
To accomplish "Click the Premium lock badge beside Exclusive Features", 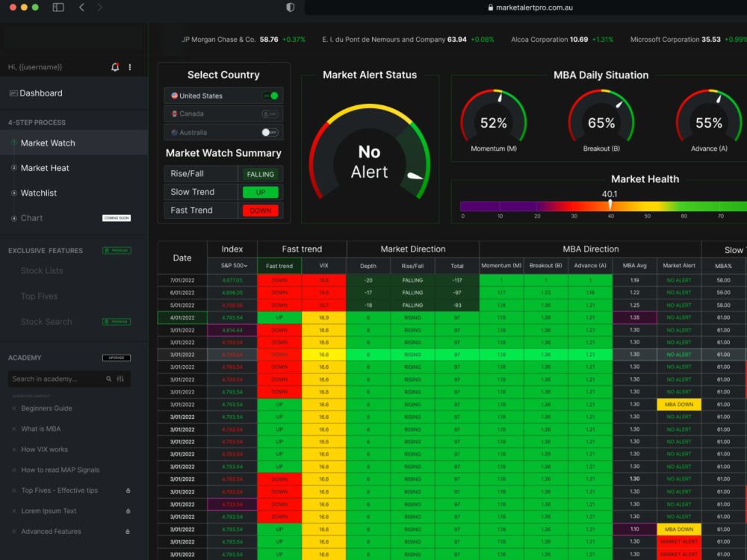I will coord(117,250).
